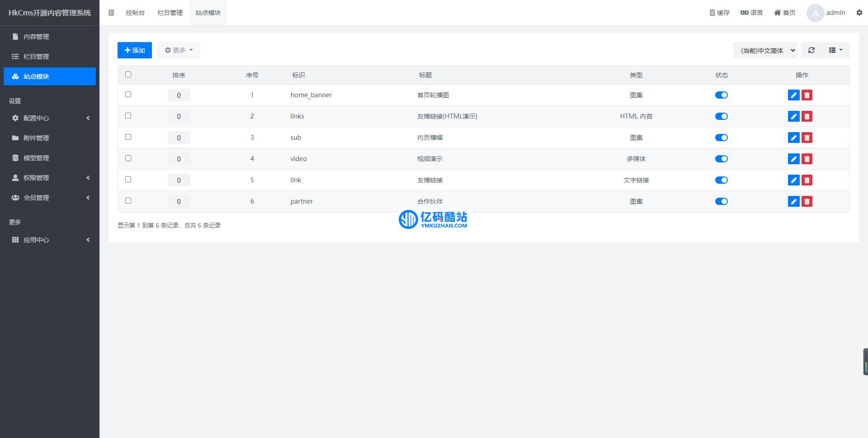Screen dimensions: 868x438
Task: Edit sort order field for links row
Action: 179,116
